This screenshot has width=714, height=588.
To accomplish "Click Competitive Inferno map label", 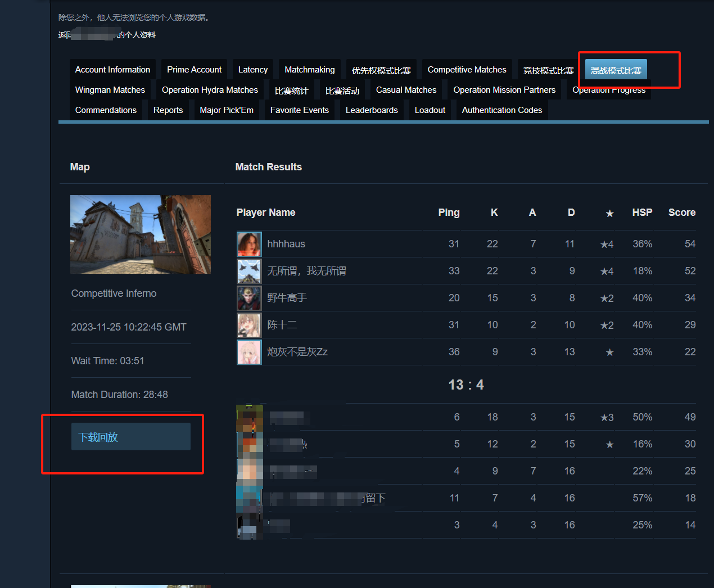I will (x=114, y=293).
